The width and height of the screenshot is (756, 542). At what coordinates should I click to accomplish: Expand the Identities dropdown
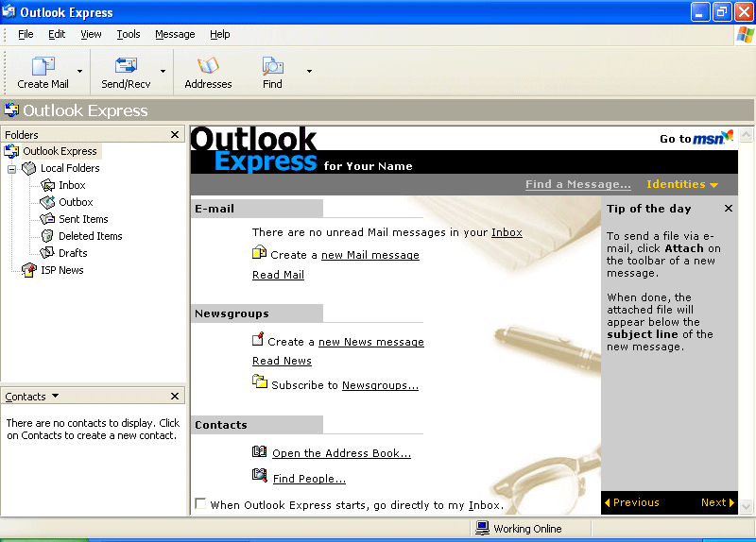click(x=682, y=184)
